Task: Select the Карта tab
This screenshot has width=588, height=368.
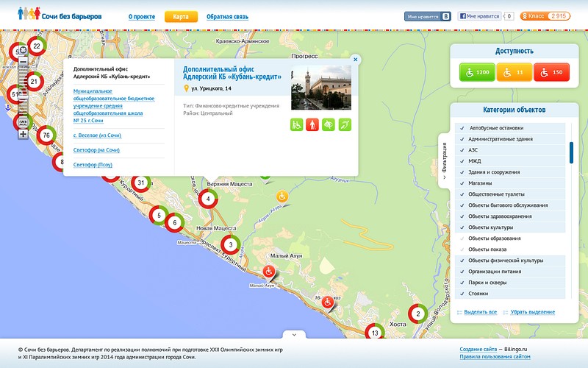Action: point(181,16)
